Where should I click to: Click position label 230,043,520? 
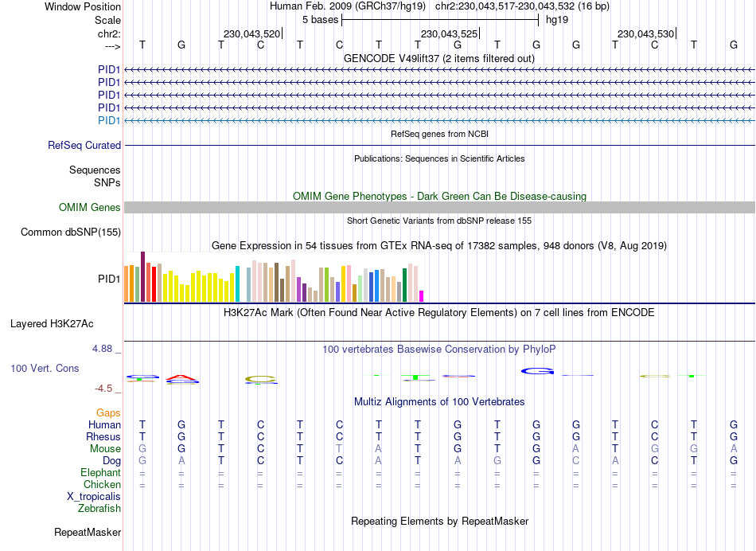(251, 33)
